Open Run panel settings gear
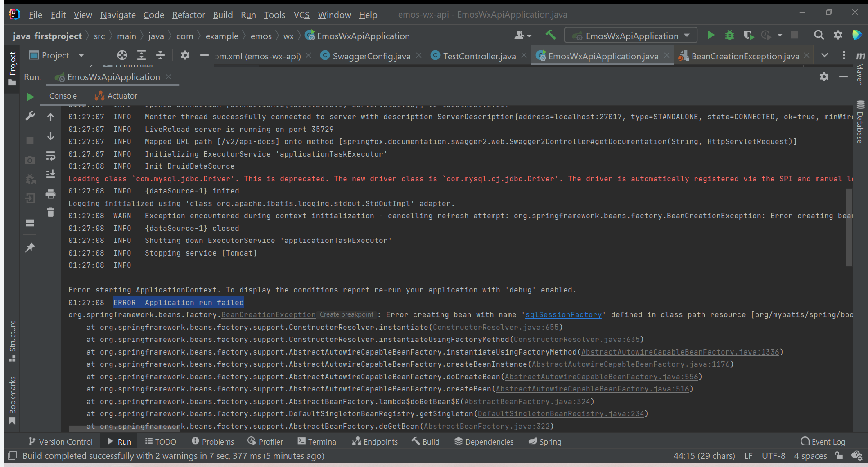The image size is (868, 467). pyautogui.click(x=824, y=77)
